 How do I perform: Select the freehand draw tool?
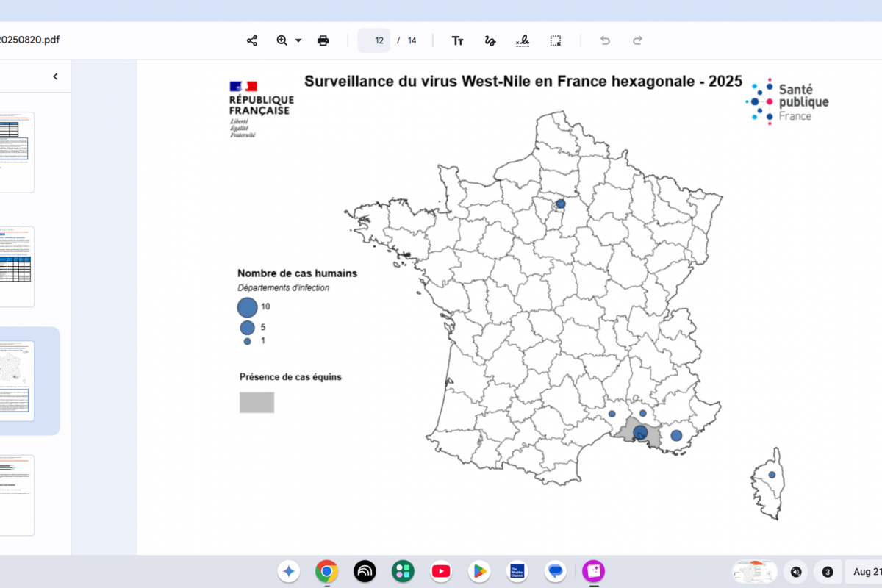[490, 40]
